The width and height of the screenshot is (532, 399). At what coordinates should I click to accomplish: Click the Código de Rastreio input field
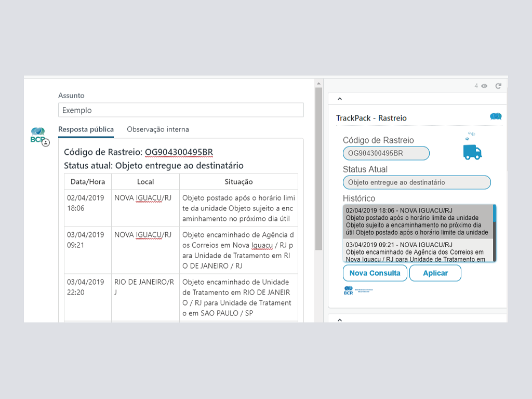[386, 153]
